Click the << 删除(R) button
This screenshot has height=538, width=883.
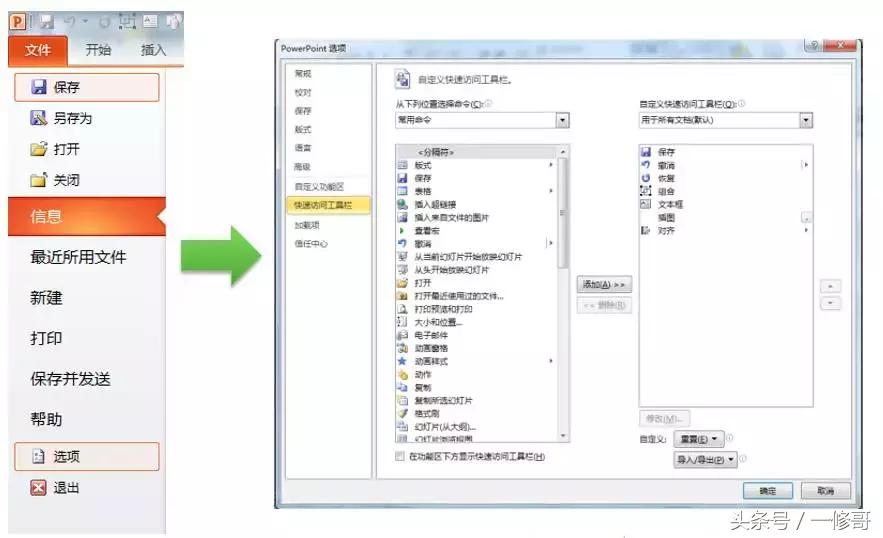tap(604, 305)
